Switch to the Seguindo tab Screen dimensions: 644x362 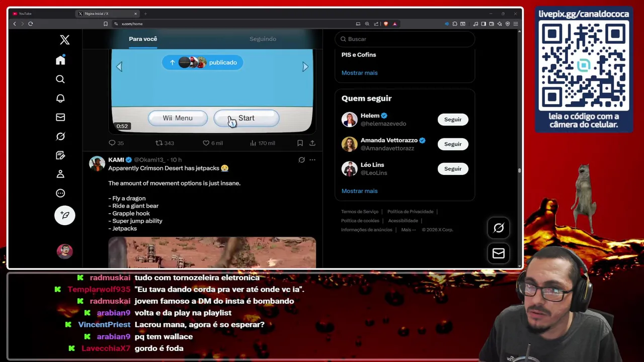click(263, 39)
